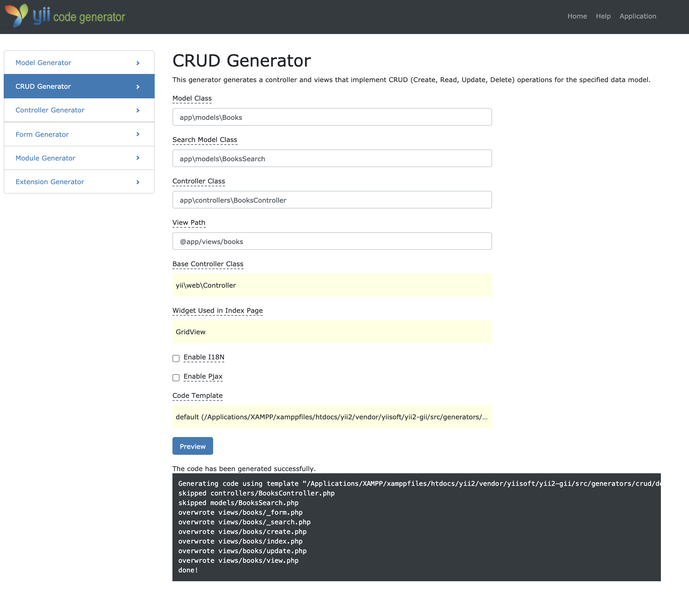Screen dimensions: 689x616
Task: Open the Widget Used in Index Page GridView selector
Action: 332,332
